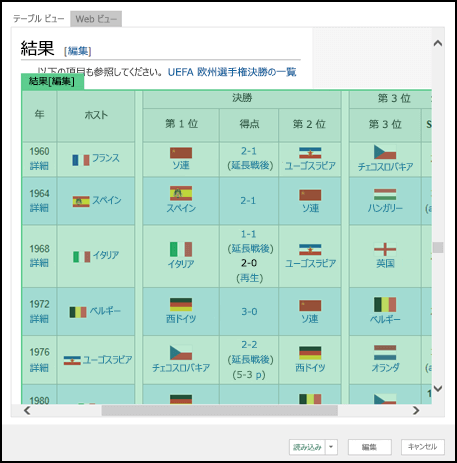This screenshot has height=463, width=457.
Task: Click the scroll down arrow of vertical scrollbar
Action: tap(438, 389)
